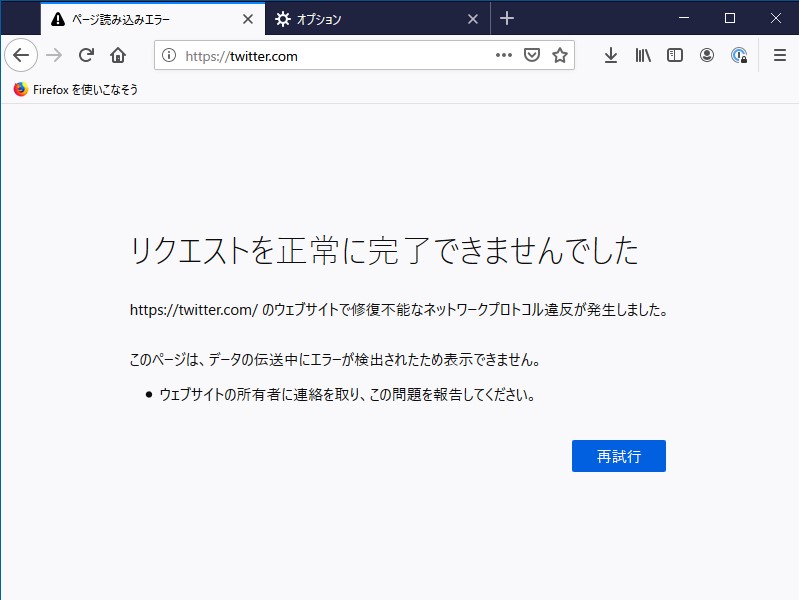Click the リクエストを正常に完了できませんでした heading
Screen dimensions: 799x600
point(384,251)
